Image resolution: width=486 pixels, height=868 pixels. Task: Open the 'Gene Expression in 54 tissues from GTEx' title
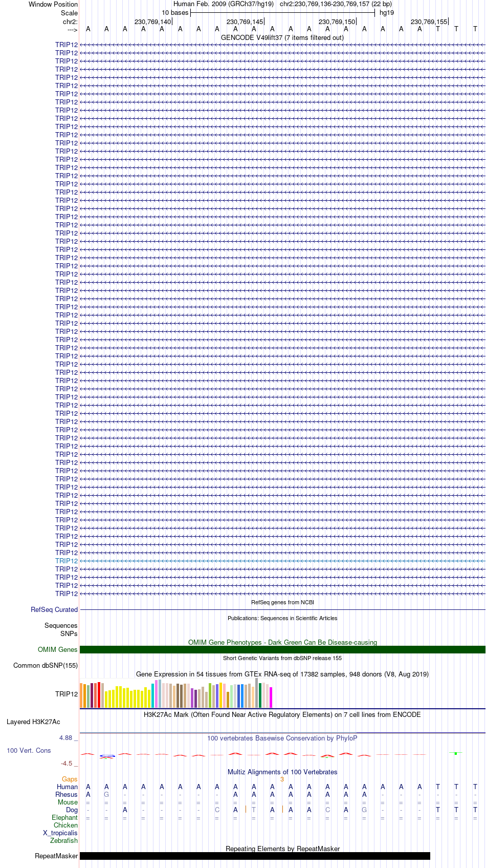(282, 674)
